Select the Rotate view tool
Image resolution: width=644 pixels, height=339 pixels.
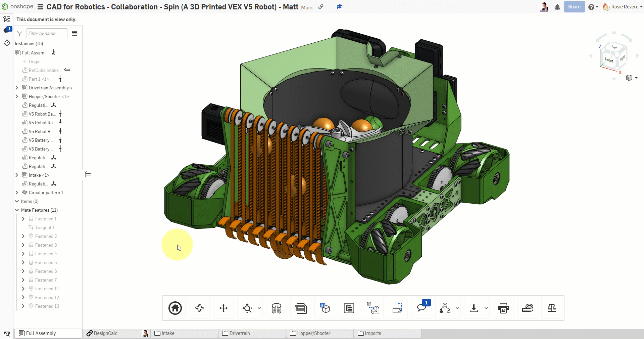199,308
